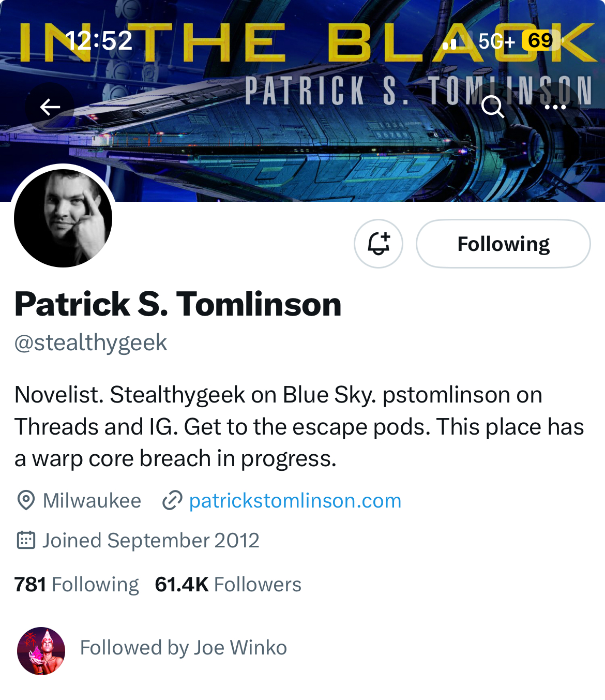
Task: Tap the @stealthygeek handle
Action: pyautogui.click(x=91, y=342)
